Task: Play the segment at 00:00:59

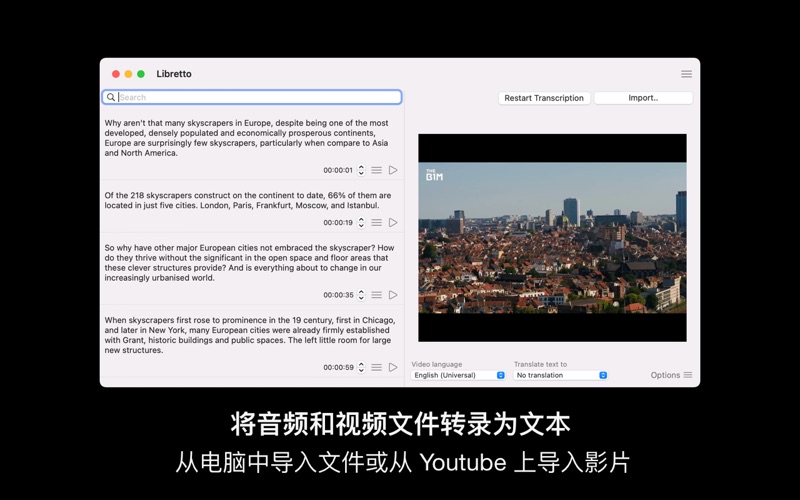Action: (393, 367)
